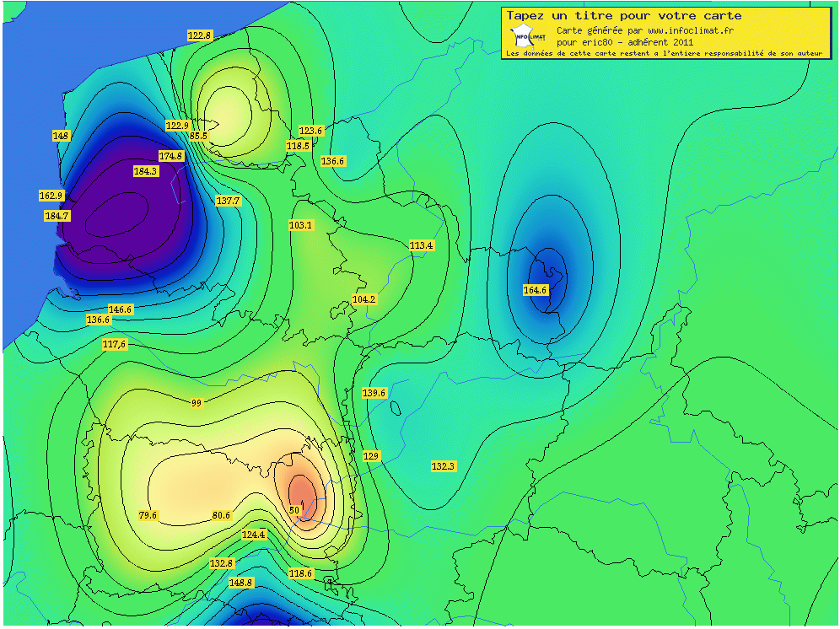Select the 132.8 value label
840x629 pixels.
click(x=221, y=563)
